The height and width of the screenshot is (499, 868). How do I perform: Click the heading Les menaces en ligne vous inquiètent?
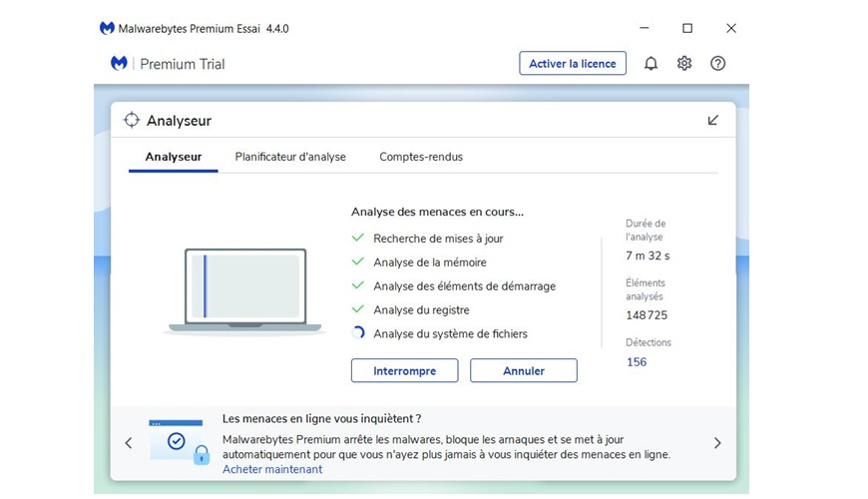[321, 419]
